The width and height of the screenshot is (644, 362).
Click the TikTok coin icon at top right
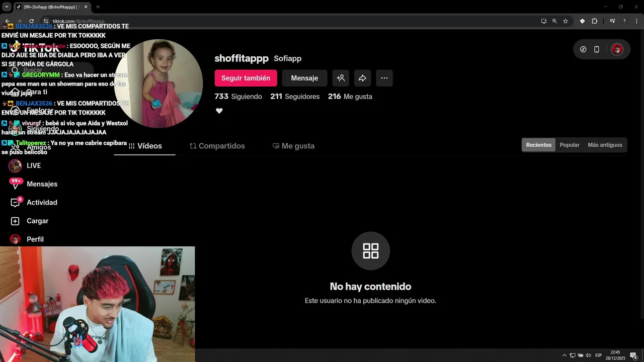pyautogui.click(x=583, y=49)
